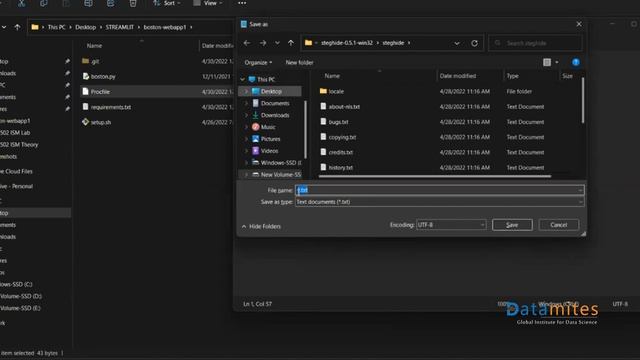
Task: Refresh the steghide folder listing
Action: pos(474,43)
